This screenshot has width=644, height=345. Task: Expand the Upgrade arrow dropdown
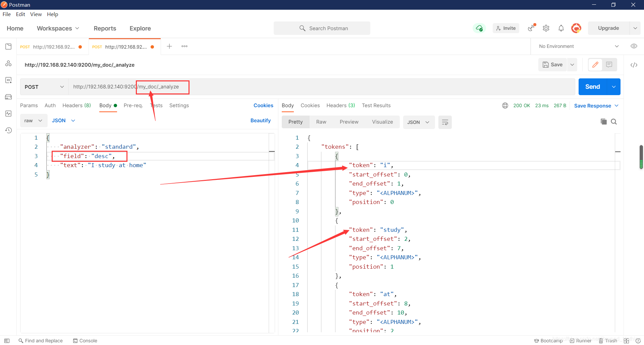click(x=635, y=28)
